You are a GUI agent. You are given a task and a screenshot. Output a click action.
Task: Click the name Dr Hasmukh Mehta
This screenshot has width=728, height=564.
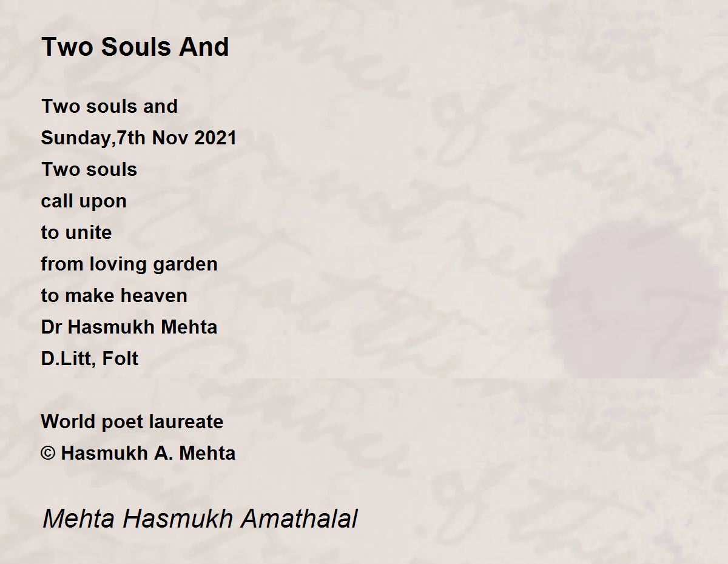click(129, 327)
